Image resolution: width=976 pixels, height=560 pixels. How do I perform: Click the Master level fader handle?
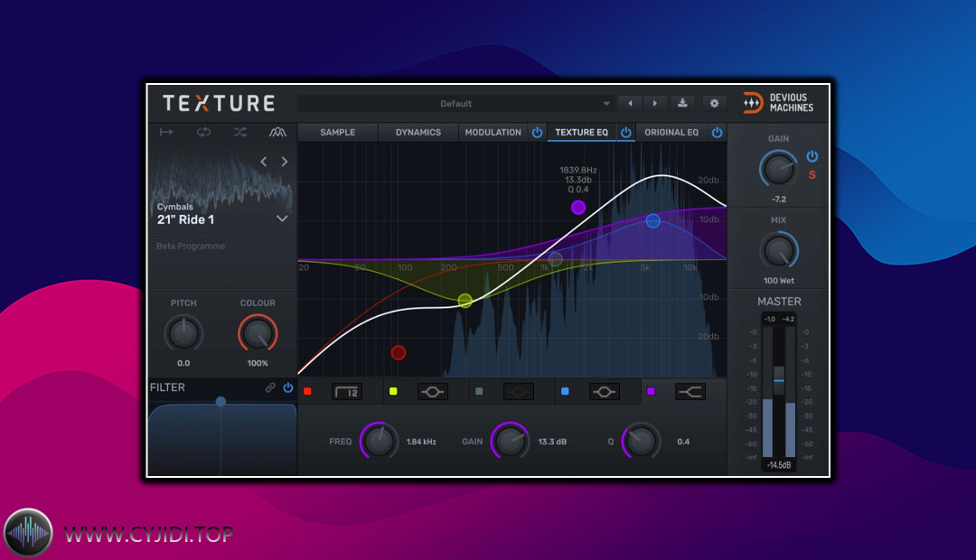tap(778, 379)
